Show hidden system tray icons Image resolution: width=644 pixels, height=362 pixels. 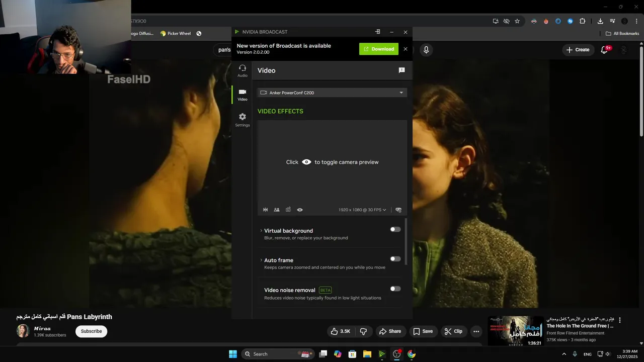pyautogui.click(x=564, y=354)
